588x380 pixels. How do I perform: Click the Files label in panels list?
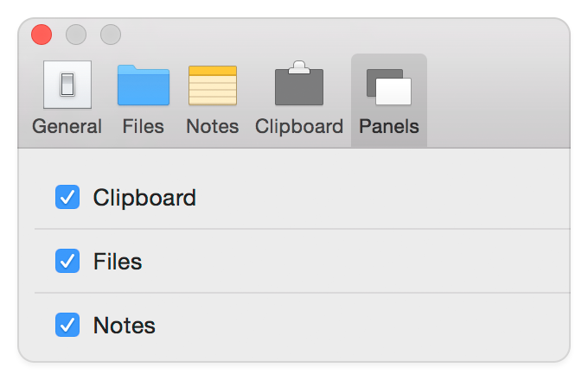click(118, 262)
